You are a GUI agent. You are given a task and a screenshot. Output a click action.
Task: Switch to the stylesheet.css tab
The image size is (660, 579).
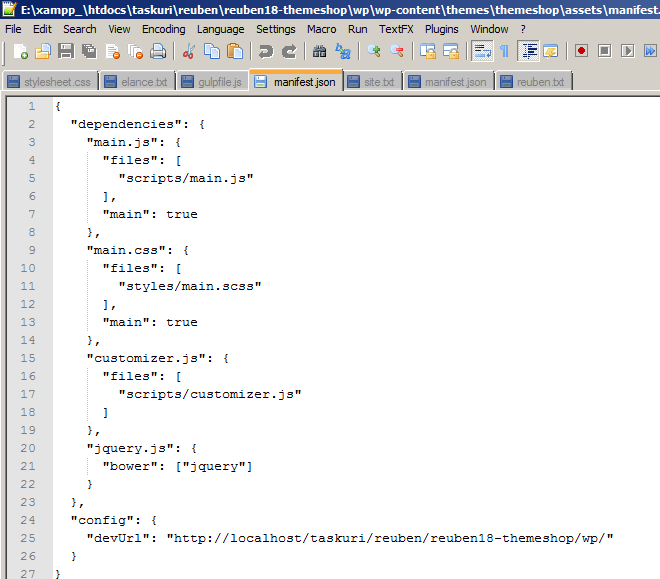pos(50,82)
